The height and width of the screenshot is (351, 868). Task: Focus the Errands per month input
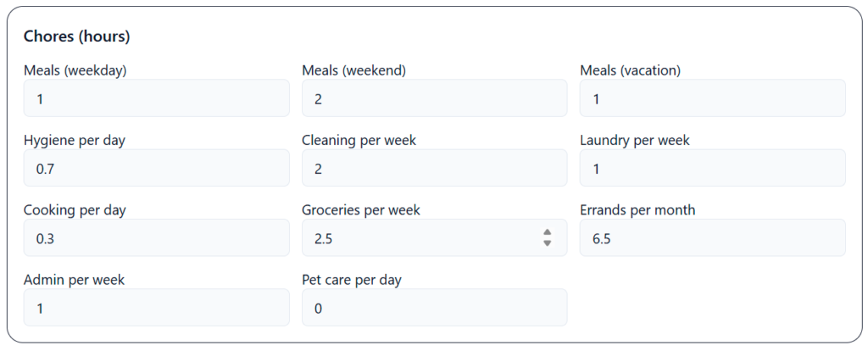point(712,237)
